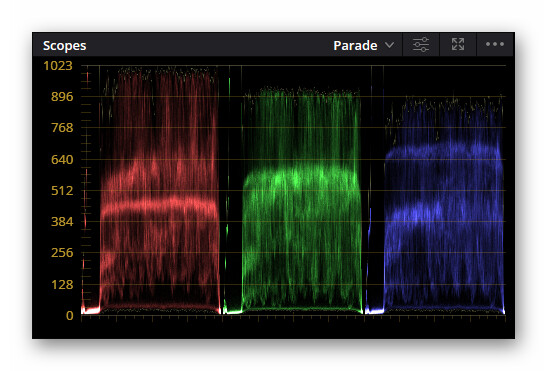Image resolution: width=547 pixels, height=371 pixels.
Task: Open the three-dot options menu
Action: (x=495, y=44)
